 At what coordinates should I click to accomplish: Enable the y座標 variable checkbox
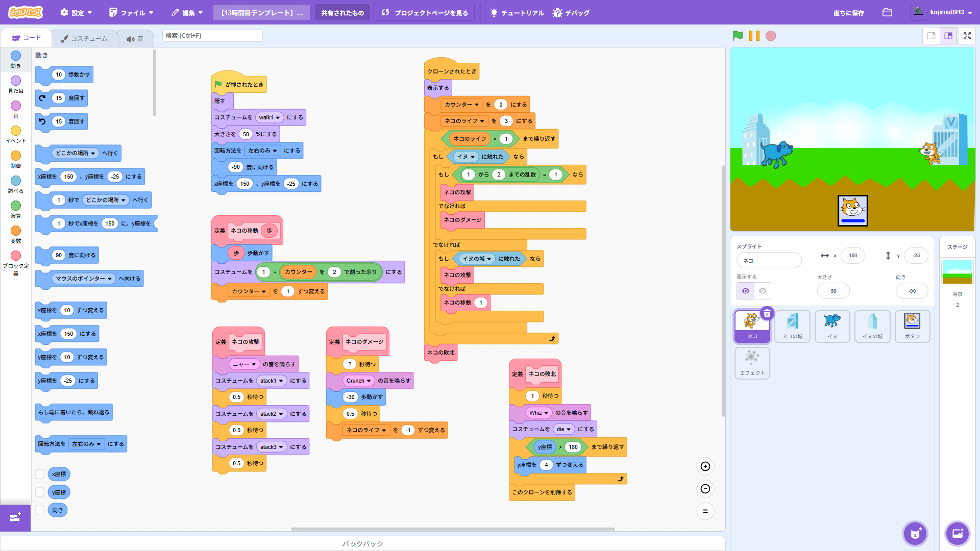point(39,492)
